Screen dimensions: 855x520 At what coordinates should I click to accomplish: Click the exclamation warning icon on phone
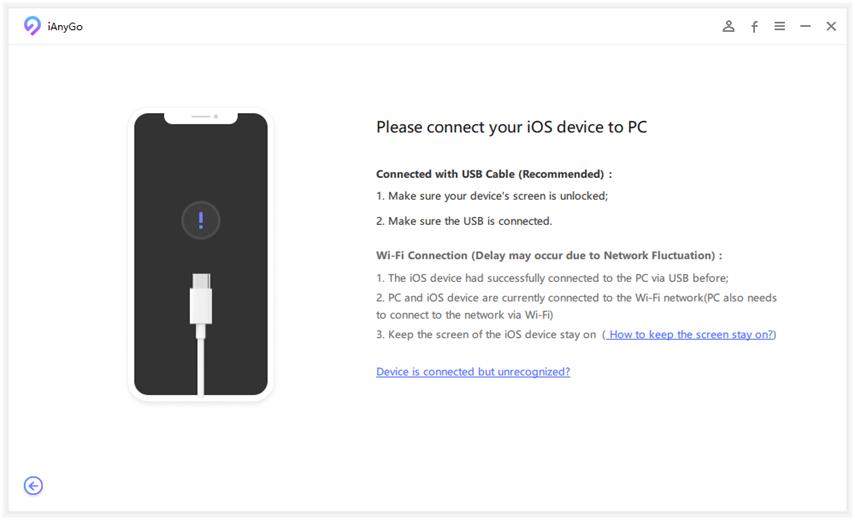coord(201,220)
